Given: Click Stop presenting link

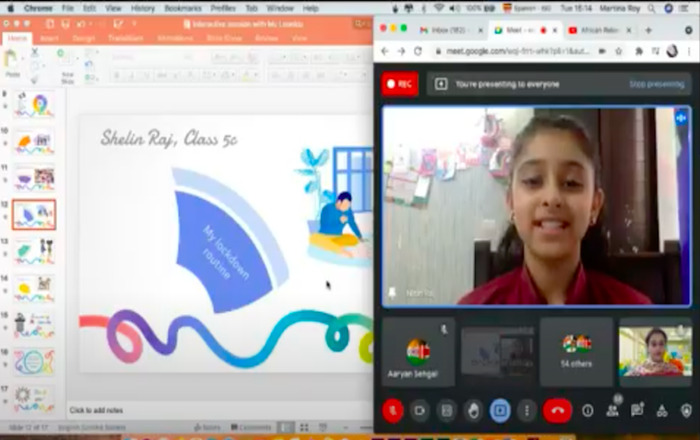Looking at the screenshot, I should point(657,84).
